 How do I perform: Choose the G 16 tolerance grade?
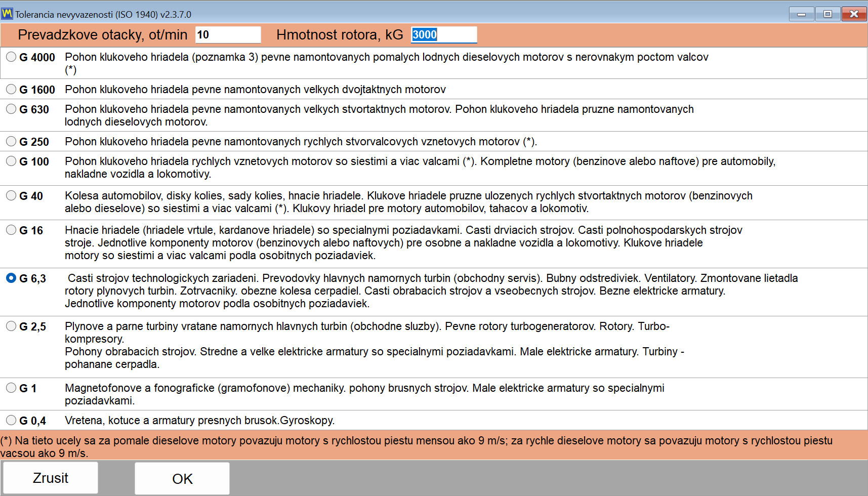click(x=11, y=230)
